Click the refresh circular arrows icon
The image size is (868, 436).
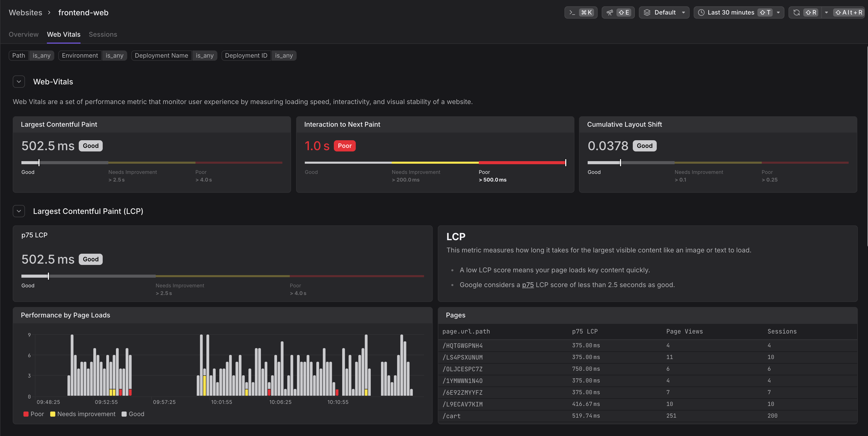click(797, 12)
